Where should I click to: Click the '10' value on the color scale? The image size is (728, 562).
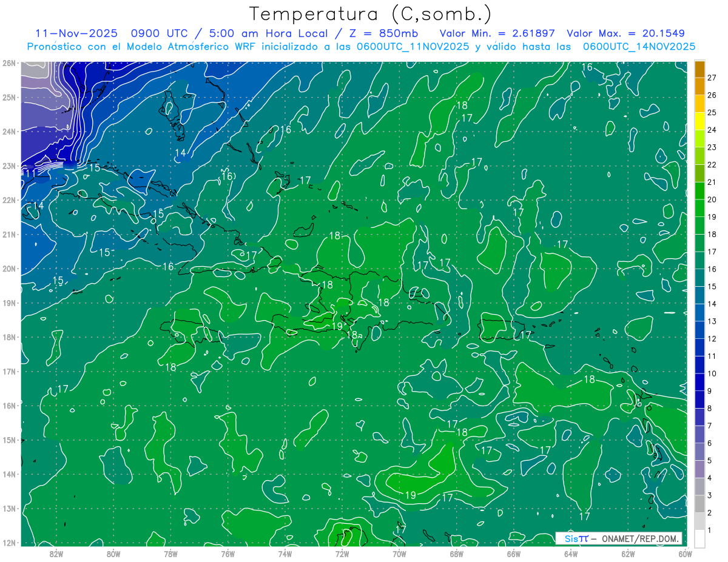click(712, 373)
